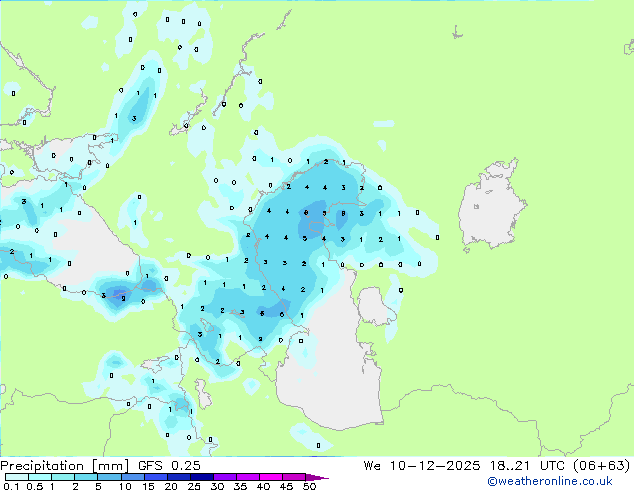Click the "Precipitation [mm]" title text

click(64, 466)
